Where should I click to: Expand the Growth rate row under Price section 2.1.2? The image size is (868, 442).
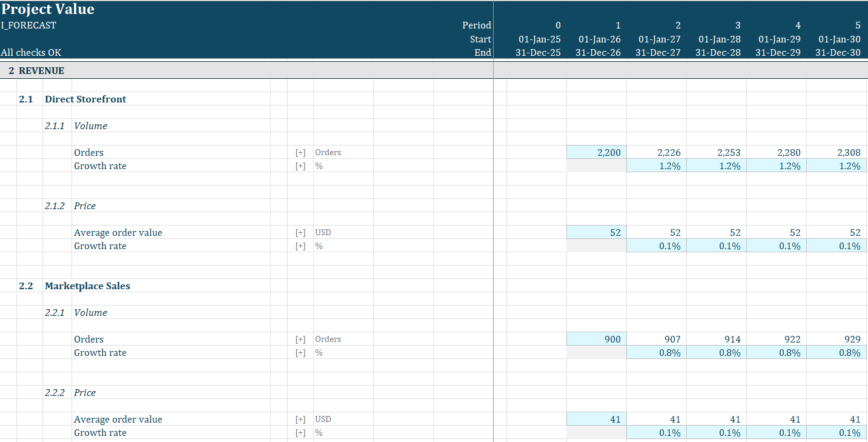300,246
